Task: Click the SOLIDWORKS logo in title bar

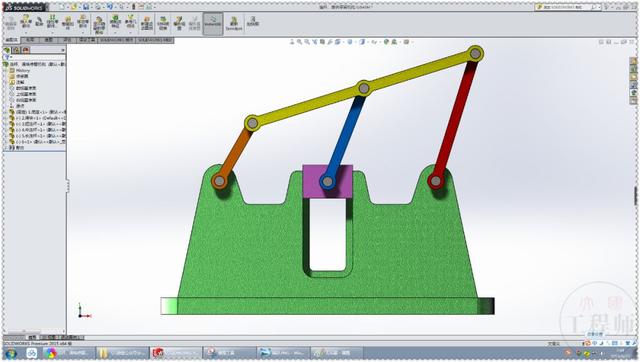Action: click(24, 7)
